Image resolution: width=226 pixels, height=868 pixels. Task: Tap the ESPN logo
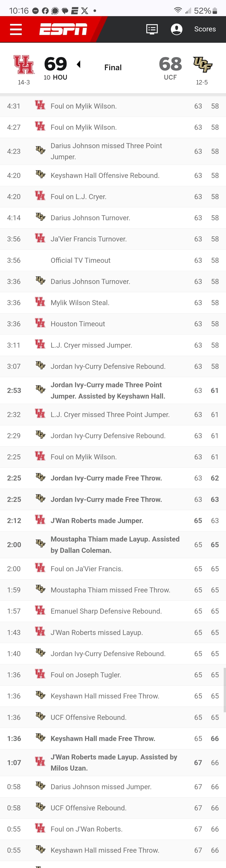pyautogui.click(x=63, y=29)
